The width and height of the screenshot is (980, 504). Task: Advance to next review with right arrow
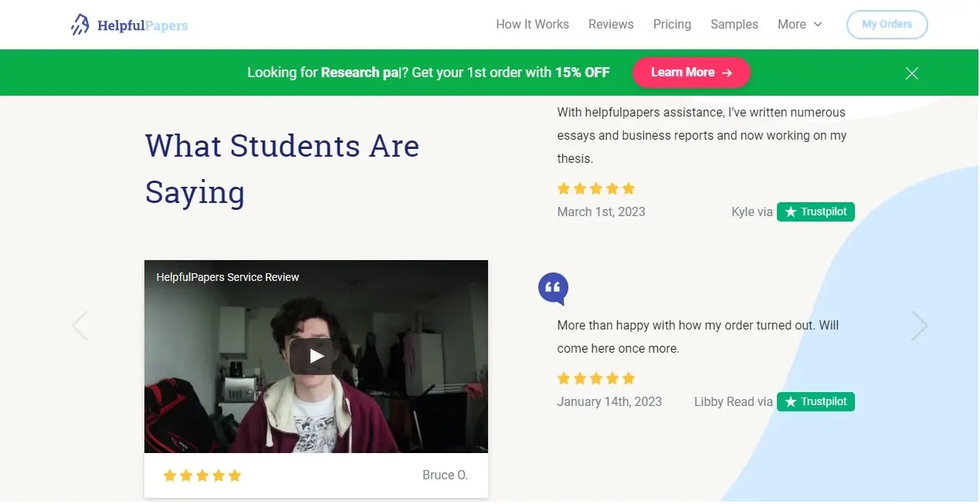919,326
